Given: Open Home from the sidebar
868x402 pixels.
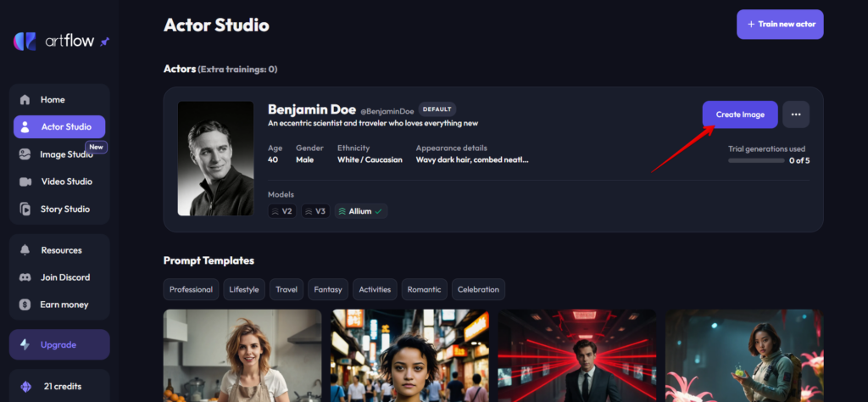Looking at the screenshot, I should point(59,100).
